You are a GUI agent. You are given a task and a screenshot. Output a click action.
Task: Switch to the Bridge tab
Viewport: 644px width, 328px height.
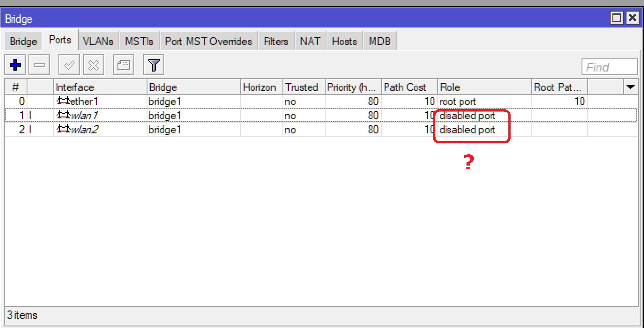pyautogui.click(x=23, y=41)
